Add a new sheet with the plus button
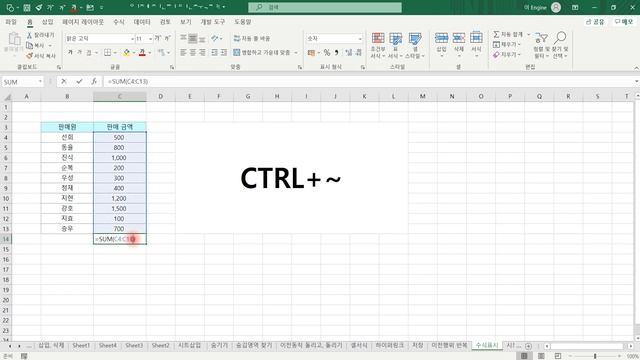 pos(529,346)
